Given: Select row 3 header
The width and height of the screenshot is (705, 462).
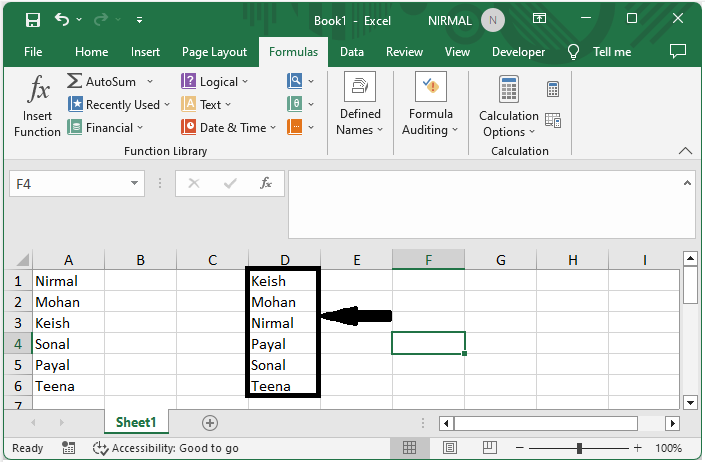Looking at the screenshot, I should tap(18, 323).
